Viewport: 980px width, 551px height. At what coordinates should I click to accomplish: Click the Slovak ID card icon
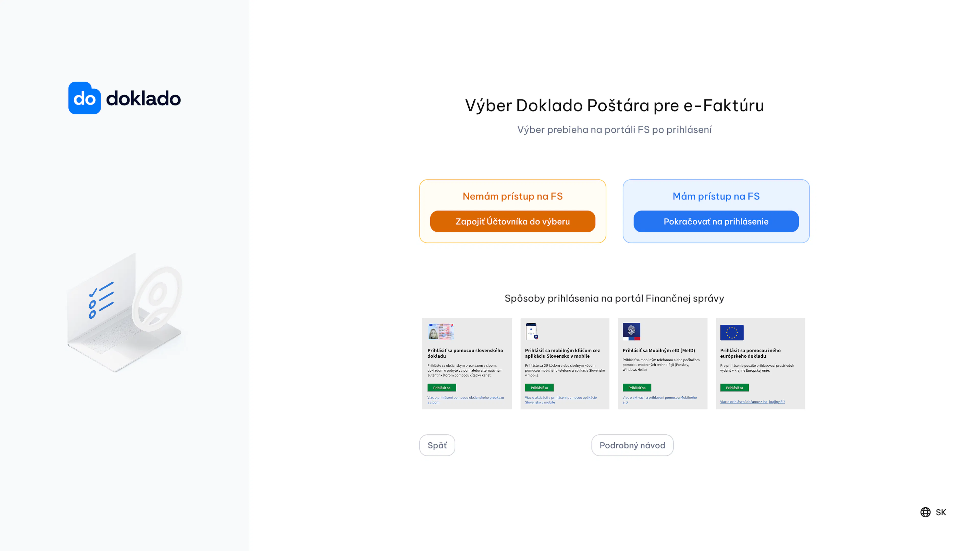[x=441, y=331]
